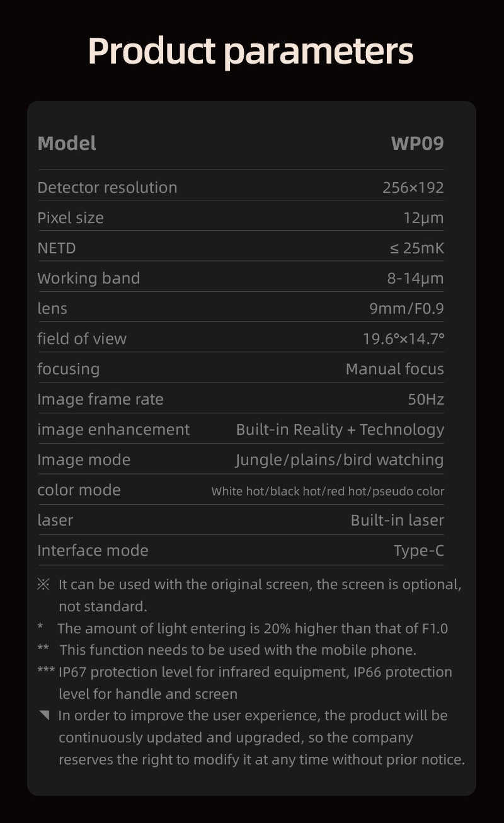Click the "Product parameters" heading
The image size is (504, 823).
[251, 50]
